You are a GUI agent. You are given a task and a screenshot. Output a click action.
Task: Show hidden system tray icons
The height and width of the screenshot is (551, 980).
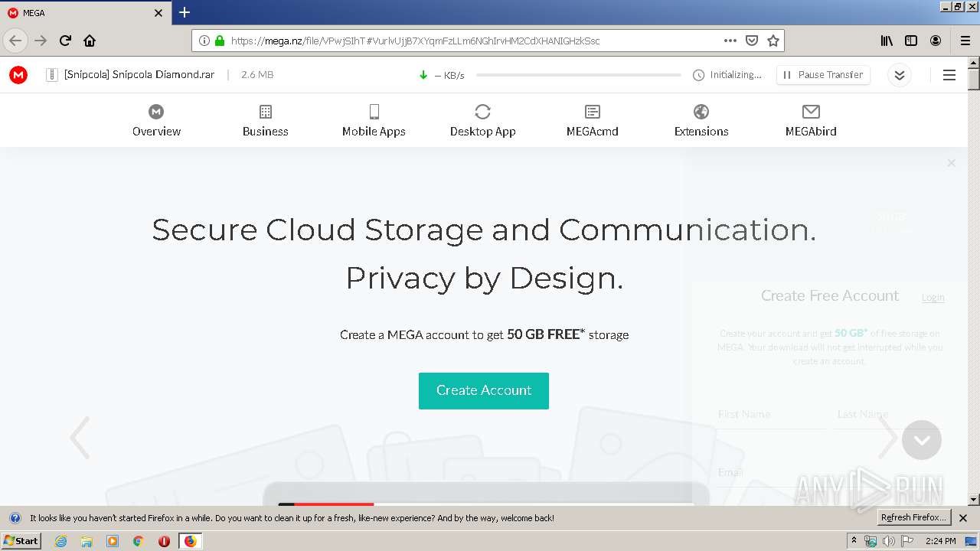tap(854, 541)
